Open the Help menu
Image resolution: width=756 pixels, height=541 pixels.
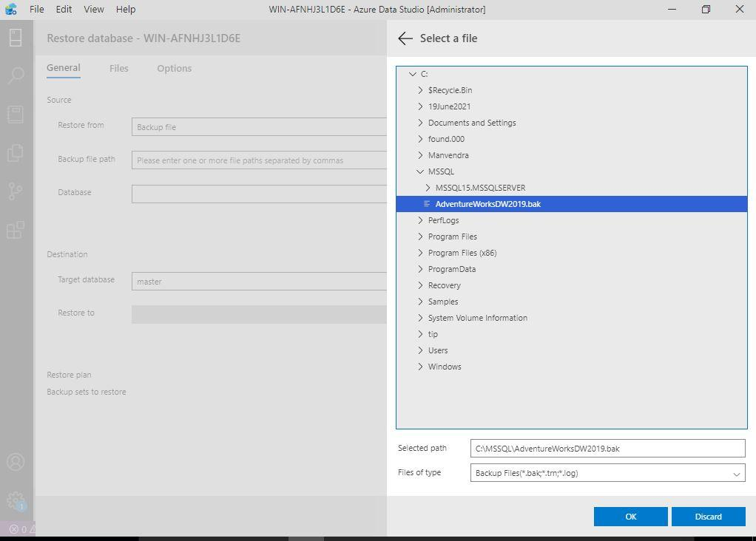125,9
